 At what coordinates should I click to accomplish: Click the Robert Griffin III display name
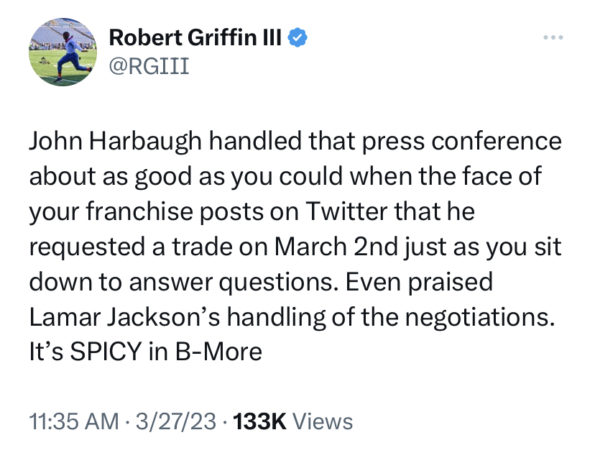pyautogui.click(x=195, y=38)
